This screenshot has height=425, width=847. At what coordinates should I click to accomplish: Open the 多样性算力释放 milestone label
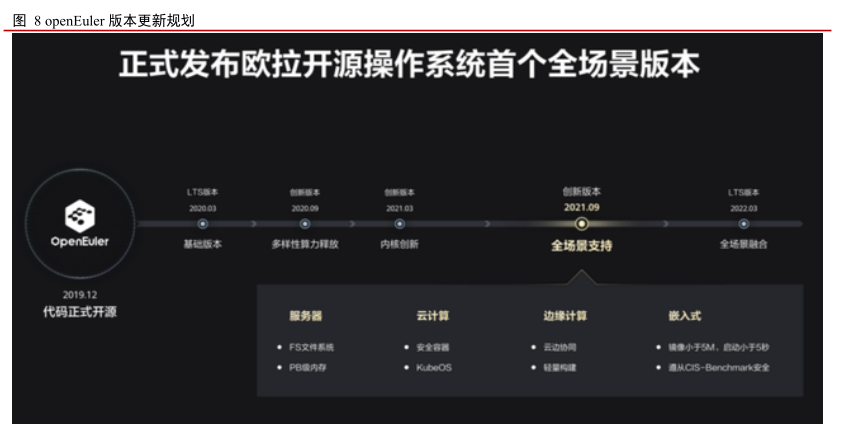tap(304, 244)
